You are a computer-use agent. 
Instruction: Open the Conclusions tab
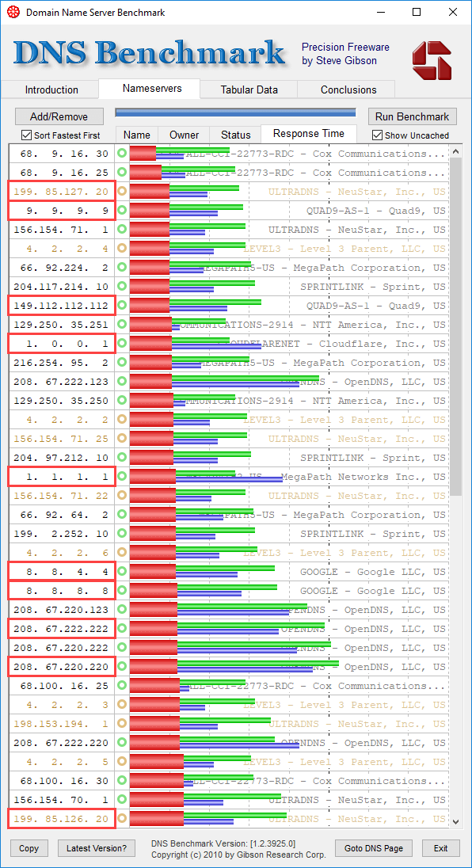pyautogui.click(x=348, y=89)
